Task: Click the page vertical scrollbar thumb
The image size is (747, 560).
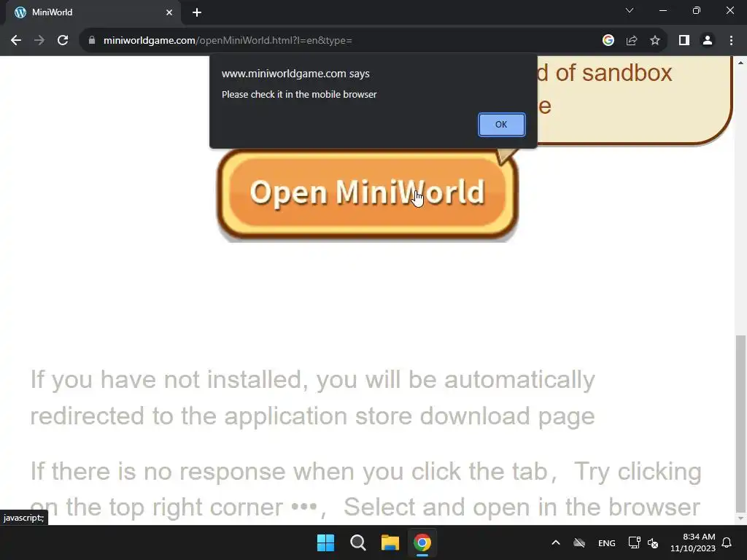Action: point(740,424)
